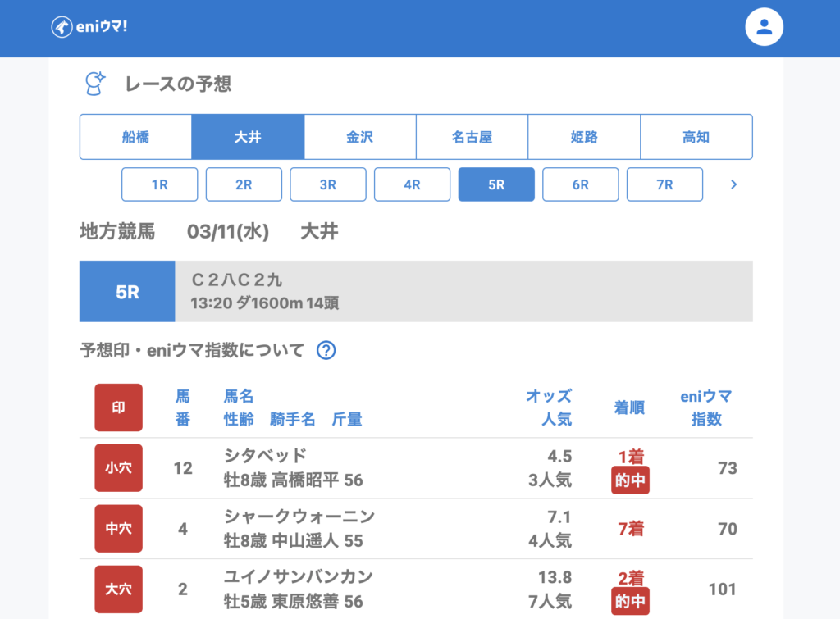Screen dimensions: 840x619
Task: Click the 小穴 prediction mark badge
Action: [118, 468]
